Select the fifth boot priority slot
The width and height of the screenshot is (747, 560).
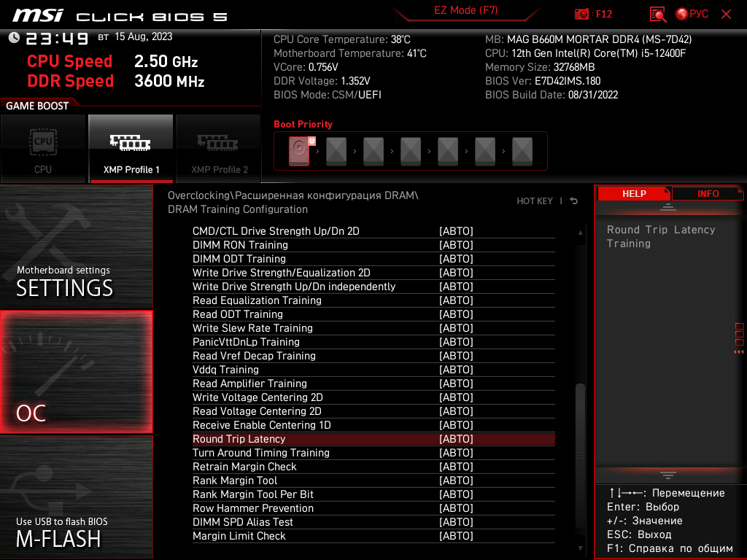(x=448, y=151)
